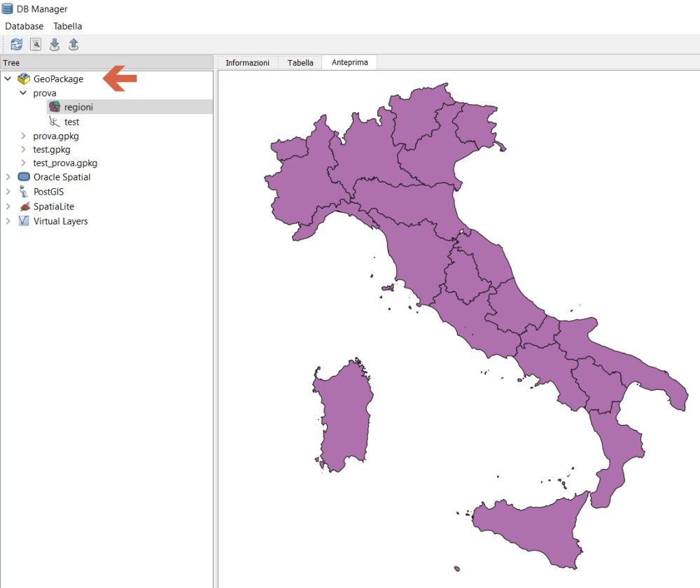Select the Virtual Layers icon
This screenshot has width=700, height=588.
point(25,220)
